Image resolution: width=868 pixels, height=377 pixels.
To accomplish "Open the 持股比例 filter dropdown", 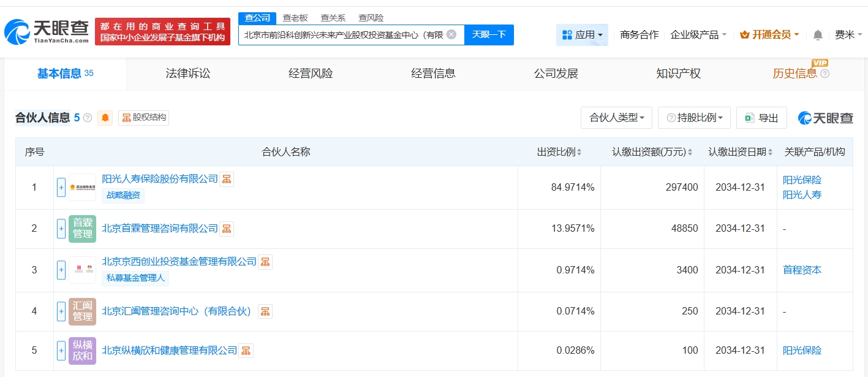I will tap(694, 118).
